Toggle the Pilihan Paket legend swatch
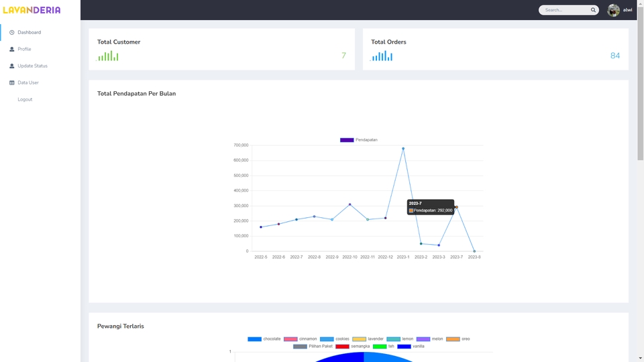Image resolution: width=644 pixels, height=362 pixels. tap(301, 347)
